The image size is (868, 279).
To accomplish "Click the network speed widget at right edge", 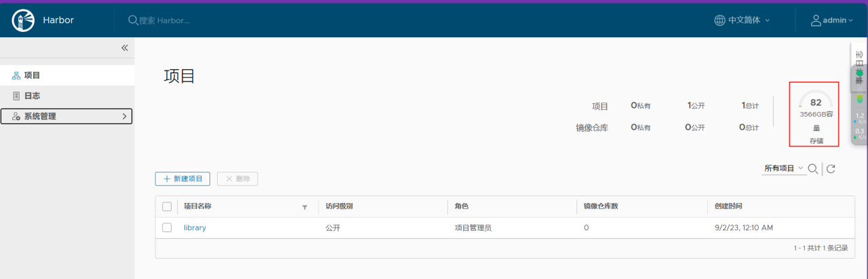I will click(x=860, y=126).
